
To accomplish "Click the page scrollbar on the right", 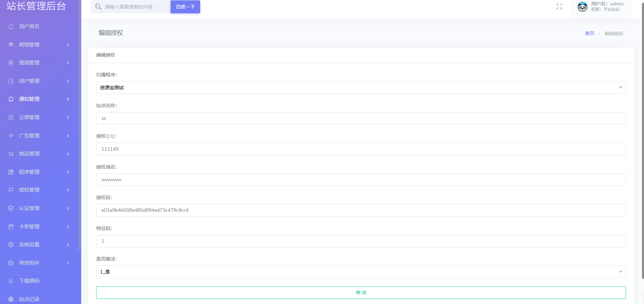I will [643, 141].
